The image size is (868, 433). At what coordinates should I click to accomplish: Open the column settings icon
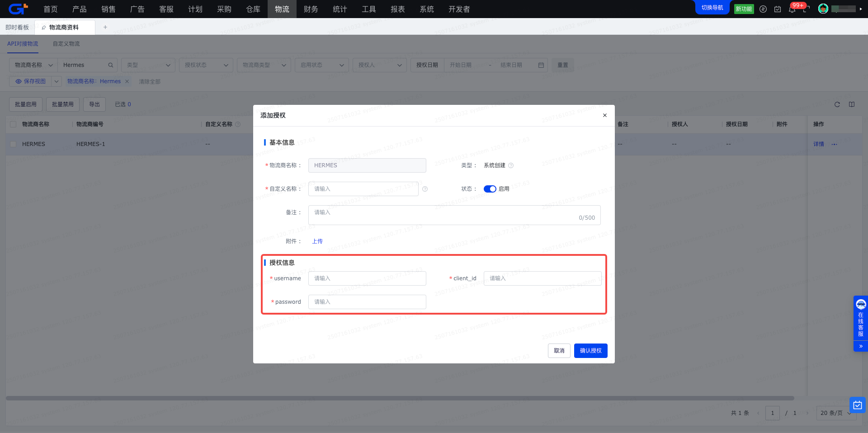[x=852, y=104]
